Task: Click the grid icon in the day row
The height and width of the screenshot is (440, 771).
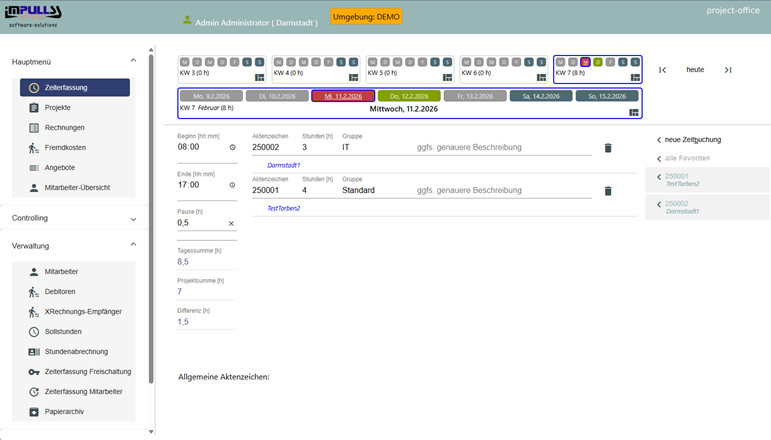Action: point(633,112)
